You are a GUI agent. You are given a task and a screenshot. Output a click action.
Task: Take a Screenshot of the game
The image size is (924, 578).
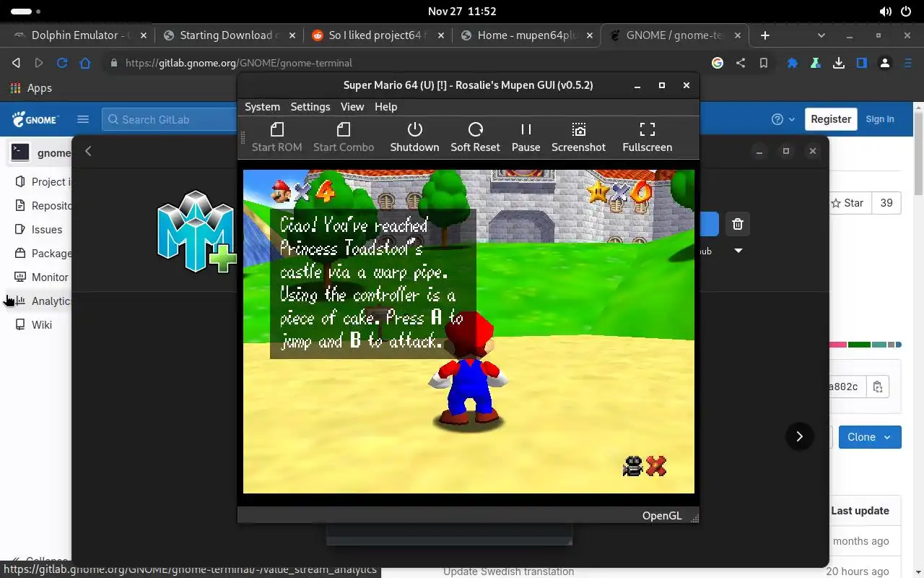click(578, 137)
